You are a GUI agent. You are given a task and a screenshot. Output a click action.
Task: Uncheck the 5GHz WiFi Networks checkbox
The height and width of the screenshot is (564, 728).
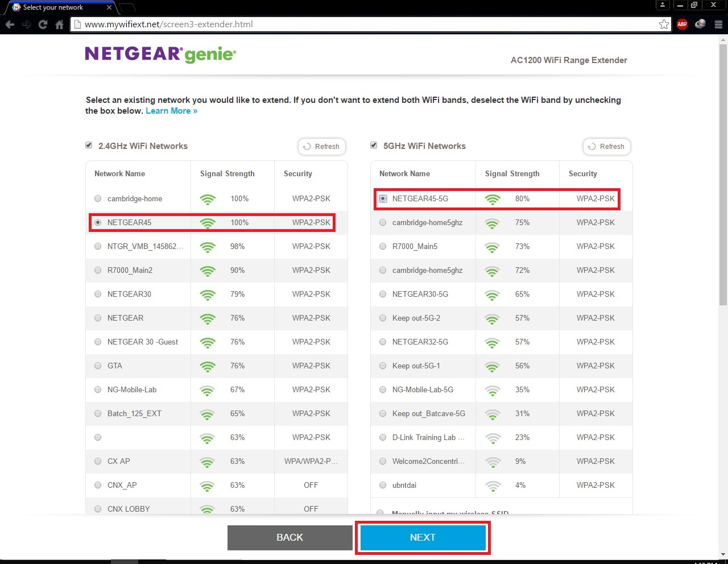[x=374, y=145]
